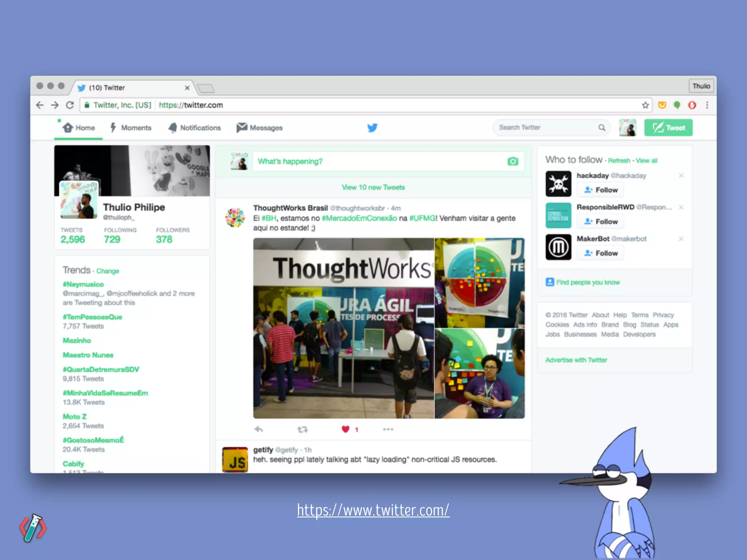747x560 pixels.
Task: Open the ThoughtWorks Brasil avatar
Action: (x=235, y=218)
